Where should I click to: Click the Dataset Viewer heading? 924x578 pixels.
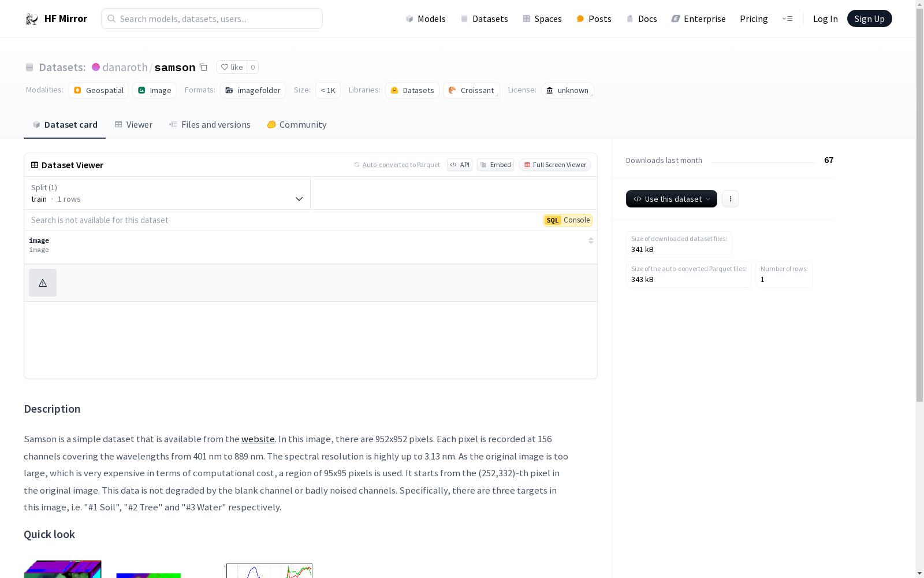[x=72, y=165]
